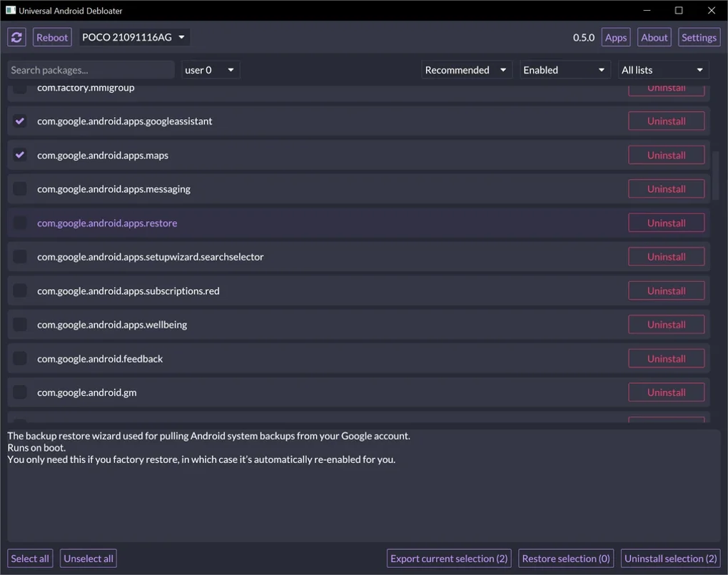Open the About page
The width and height of the screenshot is (728, 575).
pyautogui.click(x=654, y=38)
